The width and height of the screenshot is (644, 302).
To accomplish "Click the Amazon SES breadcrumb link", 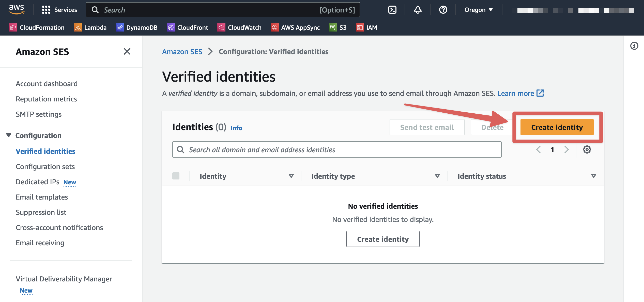I will [x=182, y=52].
